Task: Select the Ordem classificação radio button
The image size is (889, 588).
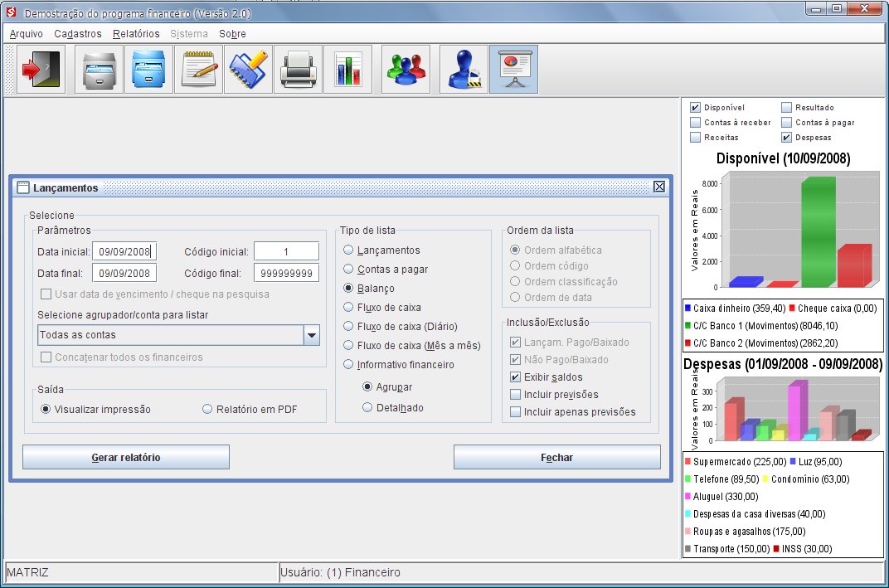Action: 515,281
